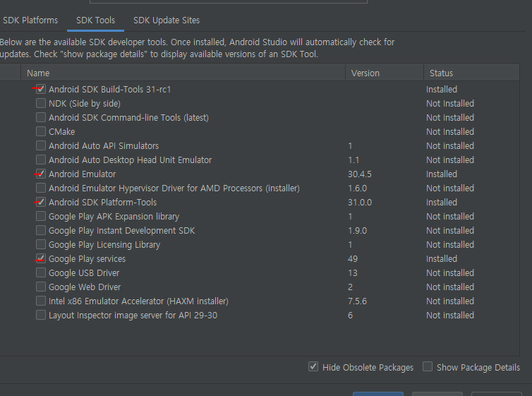Click the 'NDK (Side by side)' name
This screenshot has height=396, width=532.
(85, 104)
